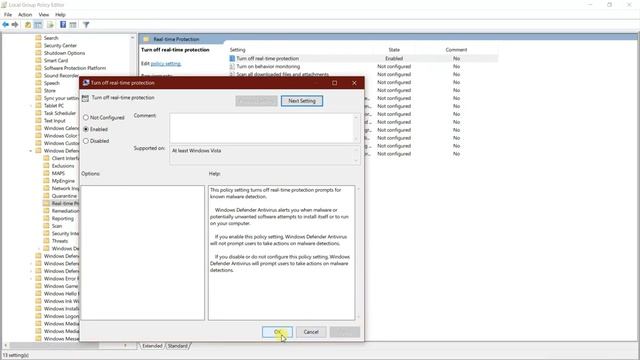Click the Filter funnel toolbar icon
The image size is (640, 360).
(x=86, y=25)
